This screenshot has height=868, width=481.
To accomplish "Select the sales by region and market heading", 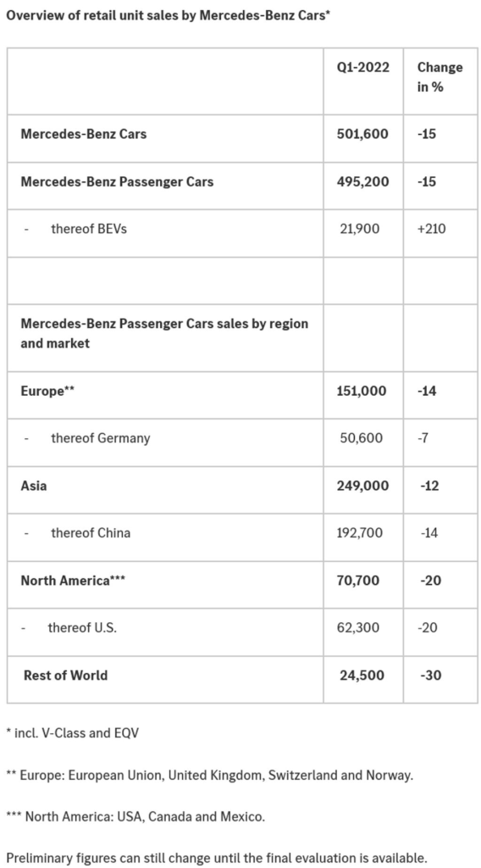I will tap(164, 333).
